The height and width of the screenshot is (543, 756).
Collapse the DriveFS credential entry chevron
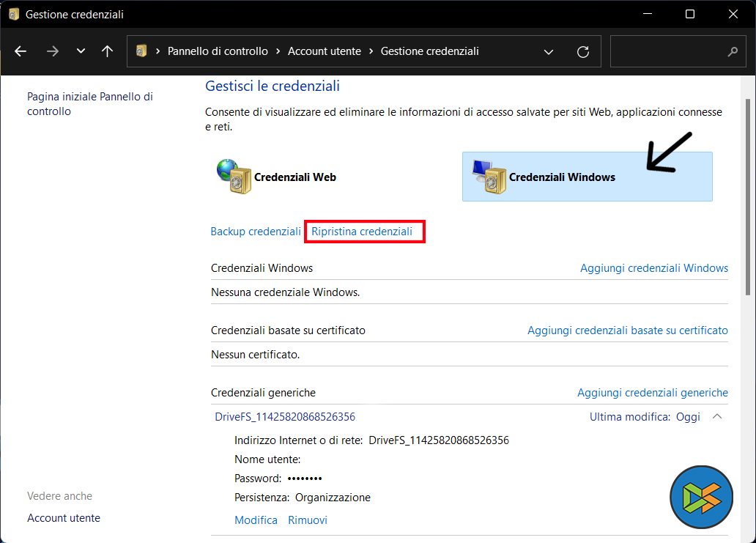point(717,417)
